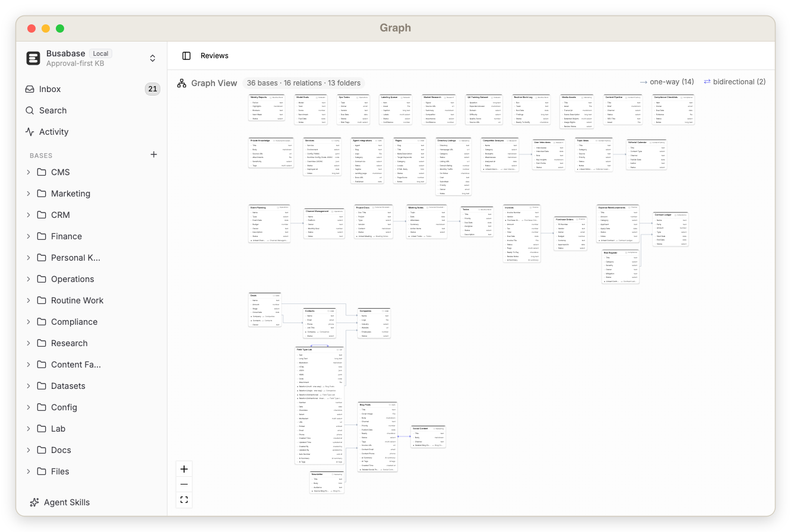
Task: Zoom out the graph with minus
Action: [x=184, y=484]
